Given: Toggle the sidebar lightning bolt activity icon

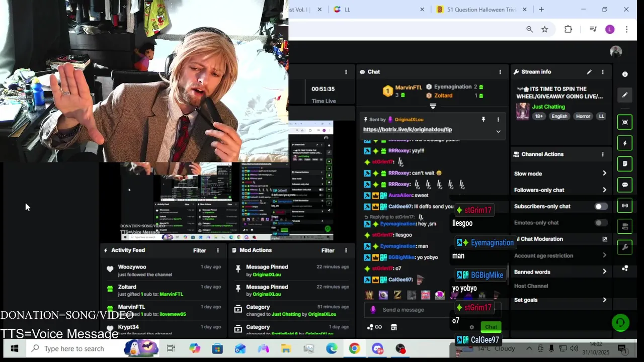Looking at the screenshot, I should [625, 143].
